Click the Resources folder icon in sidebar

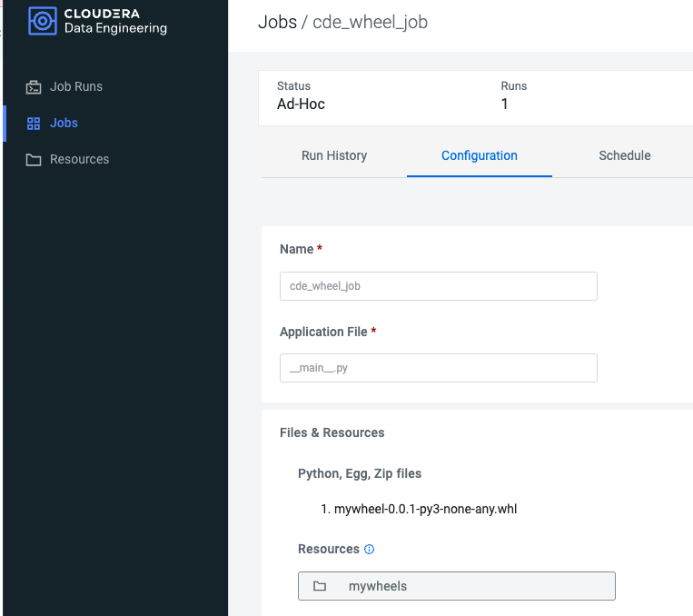tap(34, 160)
